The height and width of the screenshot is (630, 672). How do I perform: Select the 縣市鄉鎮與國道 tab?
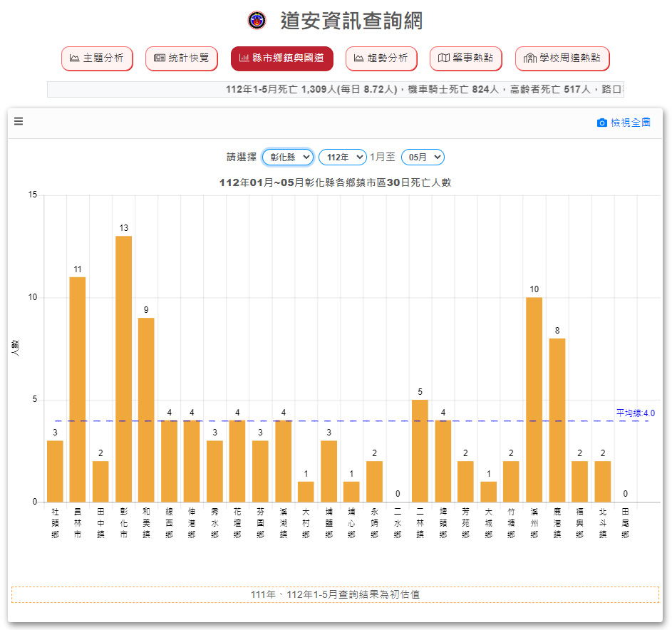[281, 58]
